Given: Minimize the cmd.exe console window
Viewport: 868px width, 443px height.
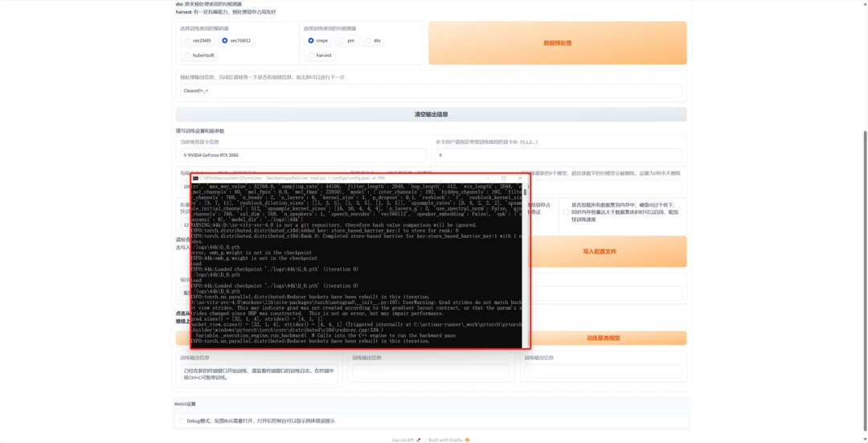Looking at the screenshot, I should [x=487, y=178].
